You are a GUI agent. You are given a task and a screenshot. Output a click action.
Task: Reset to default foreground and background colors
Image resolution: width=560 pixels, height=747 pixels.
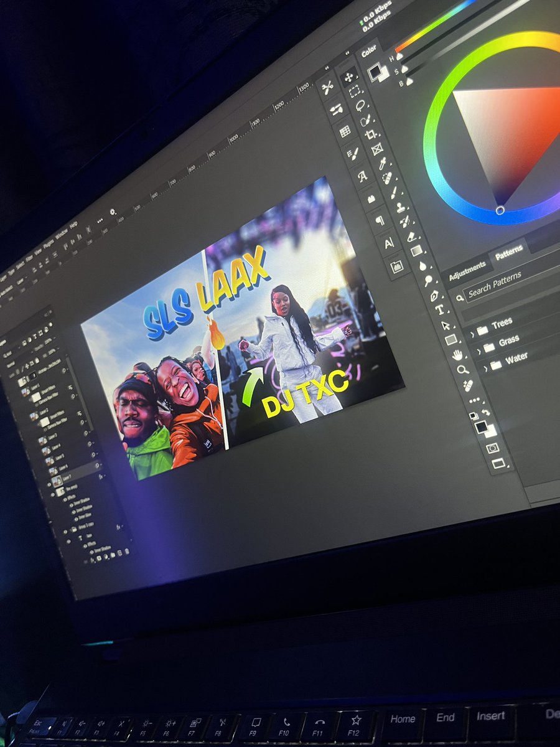click(x=474, y=416)
